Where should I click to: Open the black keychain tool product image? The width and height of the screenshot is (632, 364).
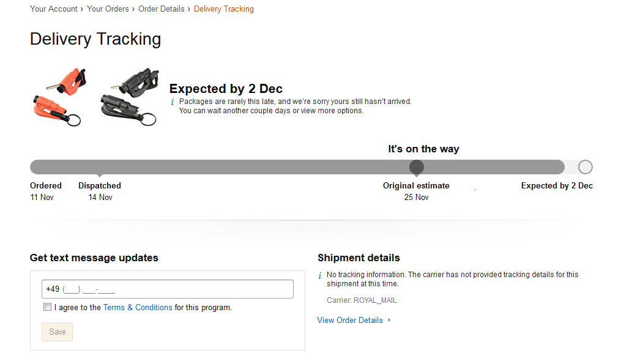[129, 98]
